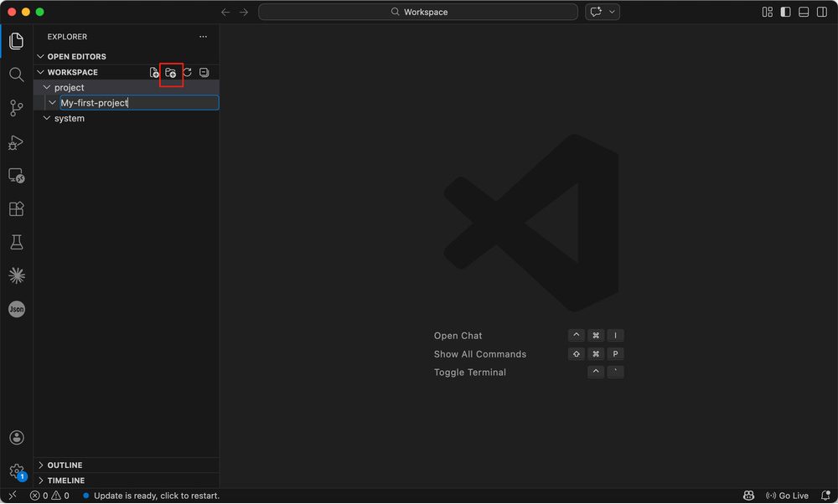
Task: Click Go Live in status bar
Action: click(x=787, y=496)
